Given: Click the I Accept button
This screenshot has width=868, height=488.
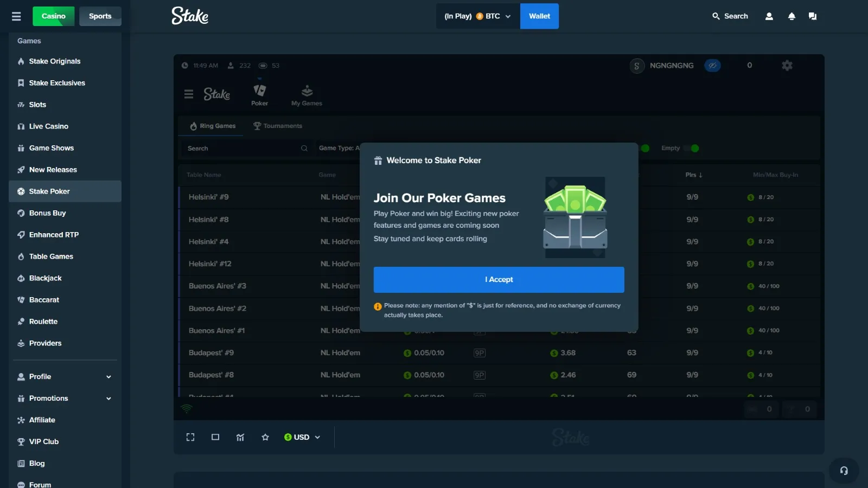Looking at the screenshot, I should (x=499, y=280).
